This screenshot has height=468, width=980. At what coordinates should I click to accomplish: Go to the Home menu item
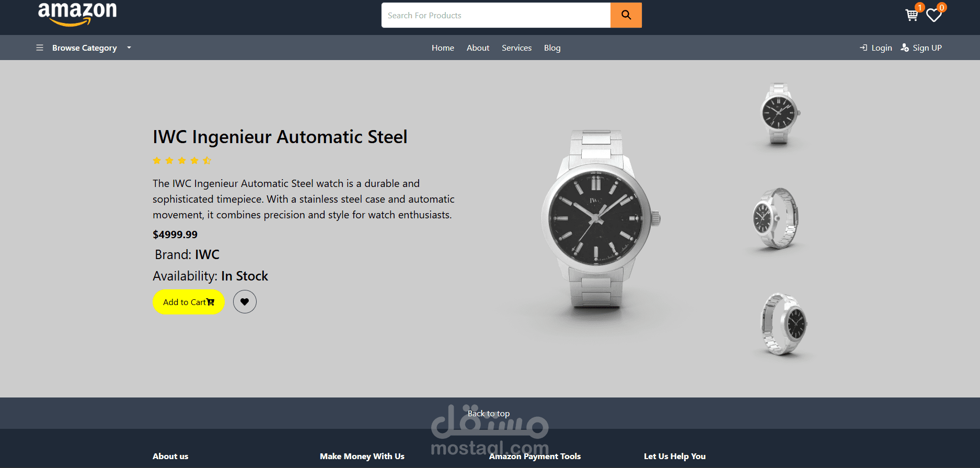tap(443, 48)
